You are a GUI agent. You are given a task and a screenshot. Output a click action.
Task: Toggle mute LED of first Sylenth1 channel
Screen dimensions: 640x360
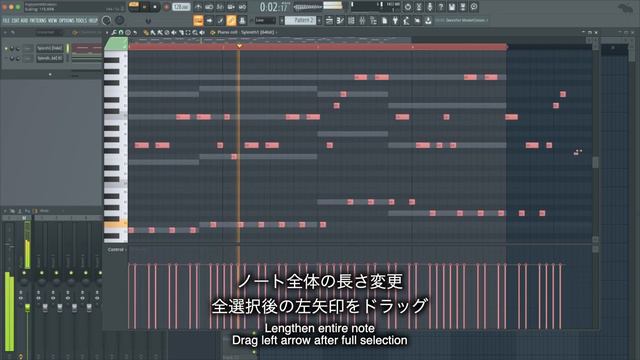(6, 48)
